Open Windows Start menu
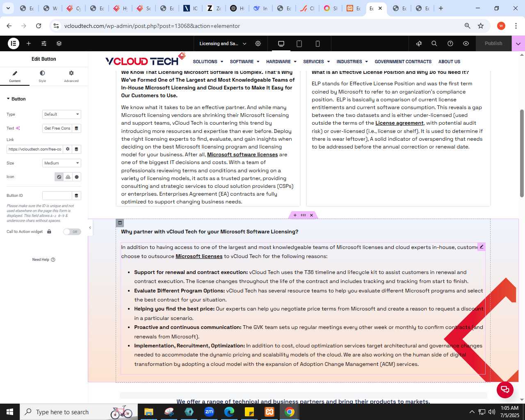The image size is (525, 420). click(x=10, y=412)
